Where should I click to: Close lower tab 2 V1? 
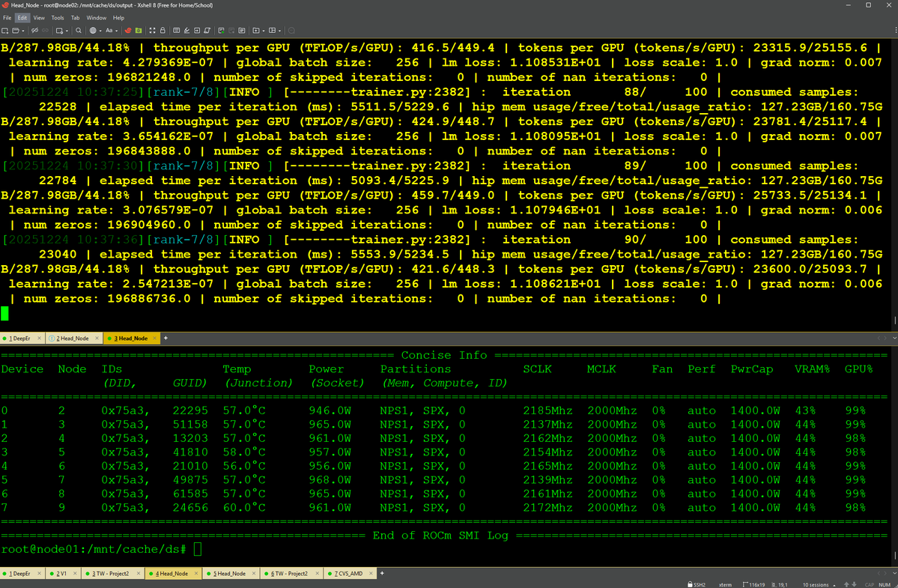click(x=75, y=573)
